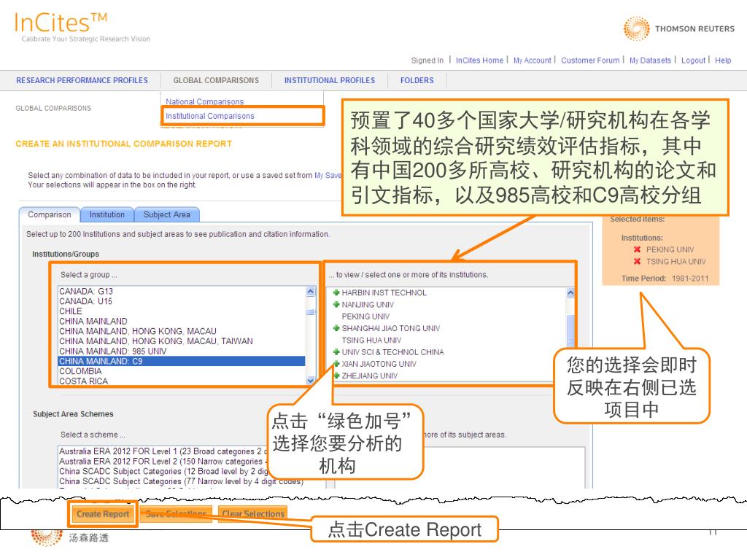
Task: Click the InCites logo
Action: coord(62,23)
